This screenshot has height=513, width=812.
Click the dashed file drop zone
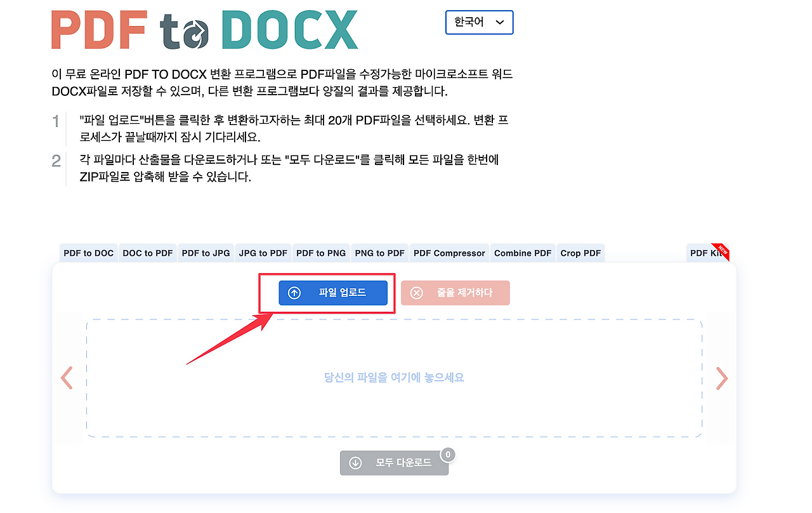394,378
